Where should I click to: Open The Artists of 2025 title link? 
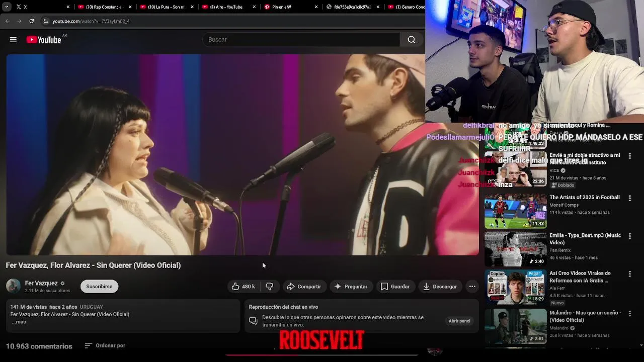tap(585, 198)
